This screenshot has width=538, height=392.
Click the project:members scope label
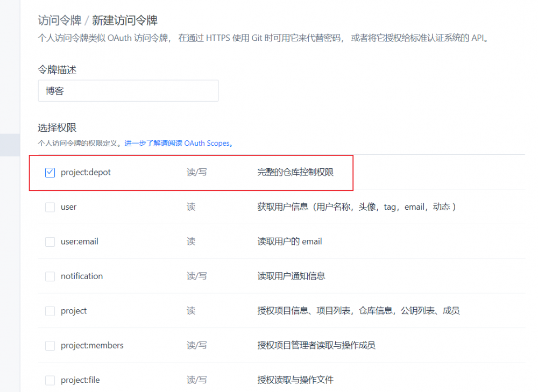[92, 345]
